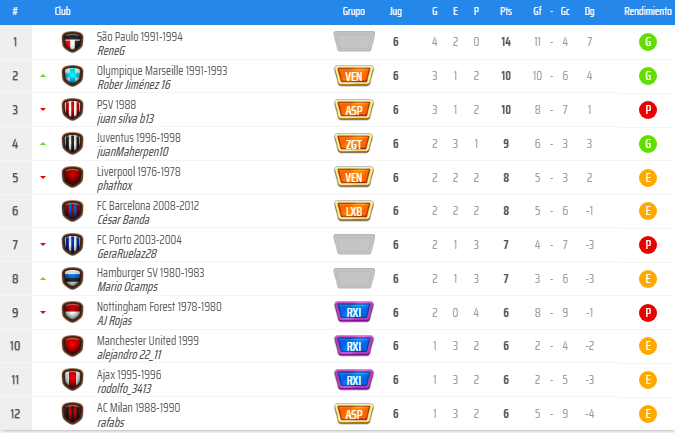Click the ASP group badge for PSV
The image size is (675, 433).
(353, 110)
